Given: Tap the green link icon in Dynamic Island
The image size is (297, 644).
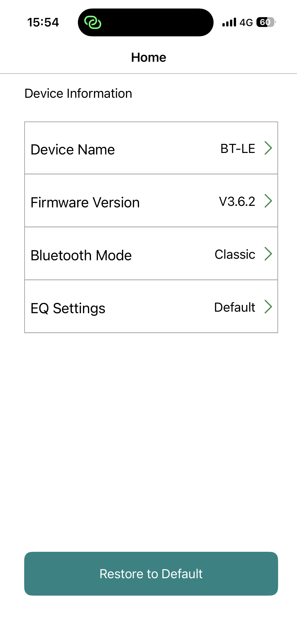Looking at the screenshot, I should click(93, 22).
